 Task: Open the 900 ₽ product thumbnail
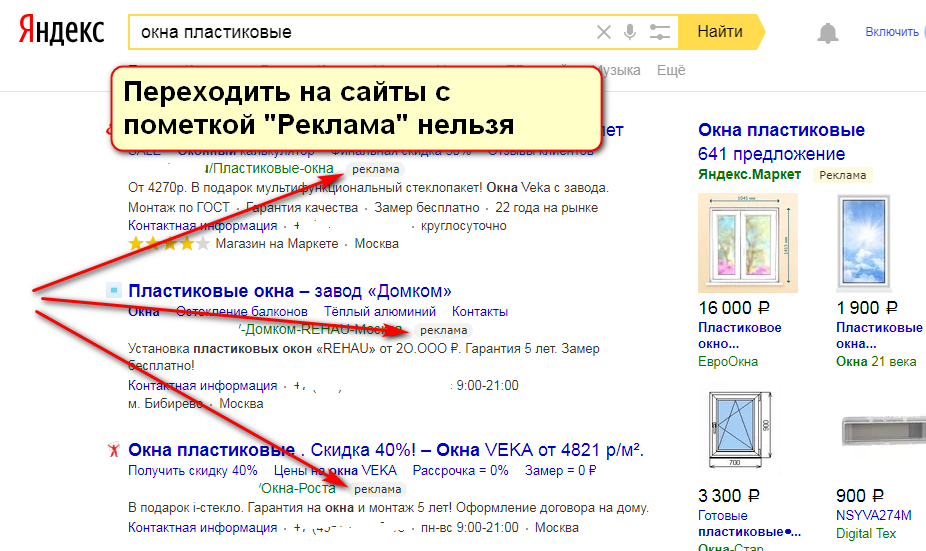pos(883,429)
